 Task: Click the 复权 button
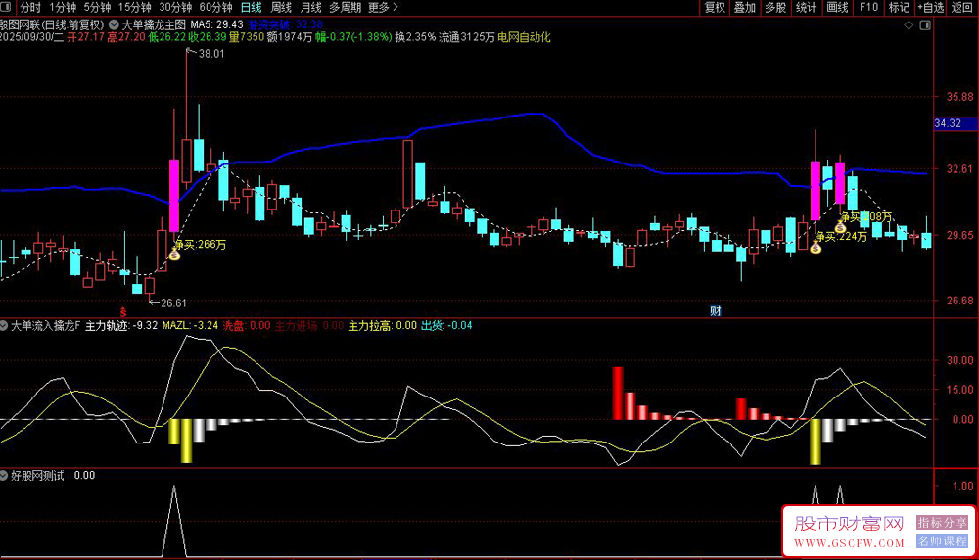click(x=715, y=8)
